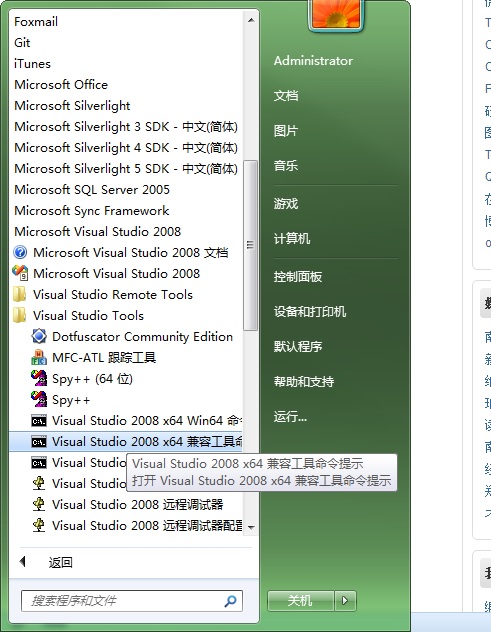Screen dimensions: 491x632
Task: Open 游戏 games
Action: coord(286,204)
